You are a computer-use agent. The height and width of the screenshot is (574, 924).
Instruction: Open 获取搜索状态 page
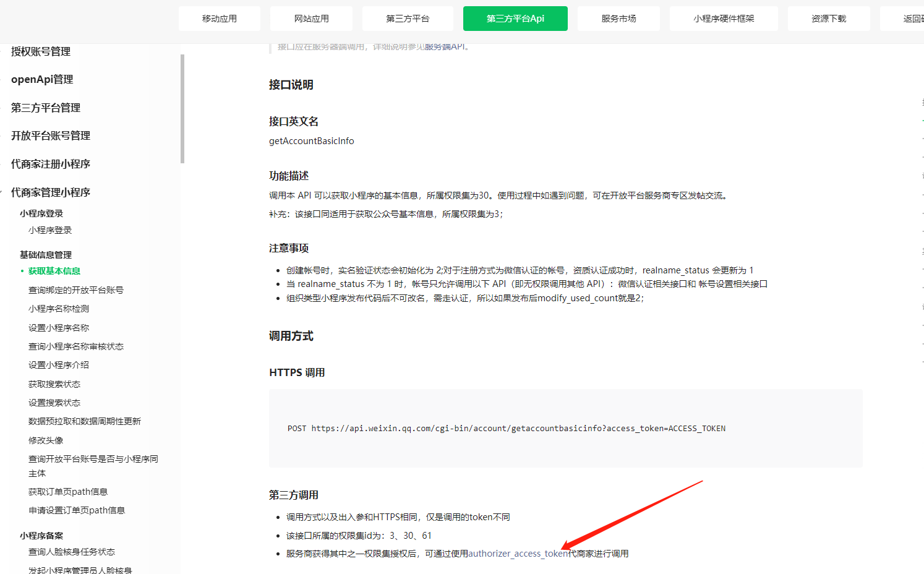[54, 384]
